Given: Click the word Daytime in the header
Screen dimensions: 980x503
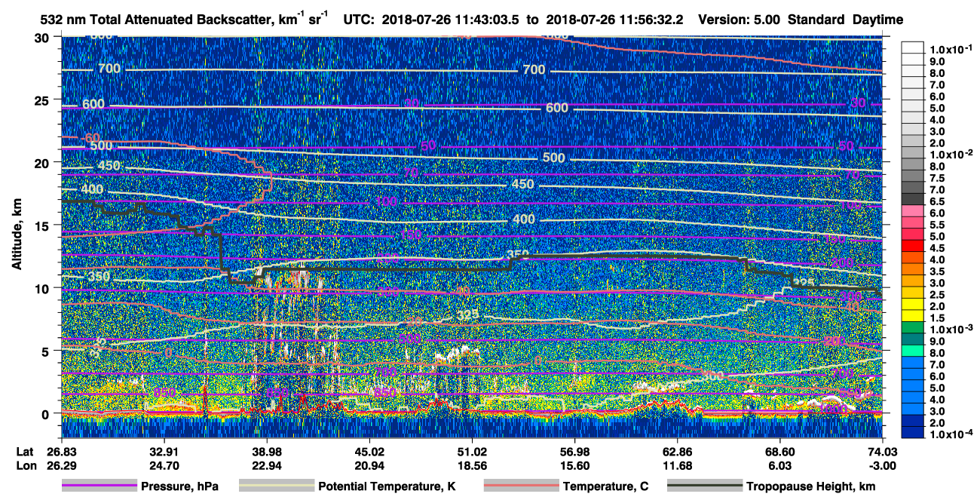Looking at the screenshot, I should (x=877, y=20).
